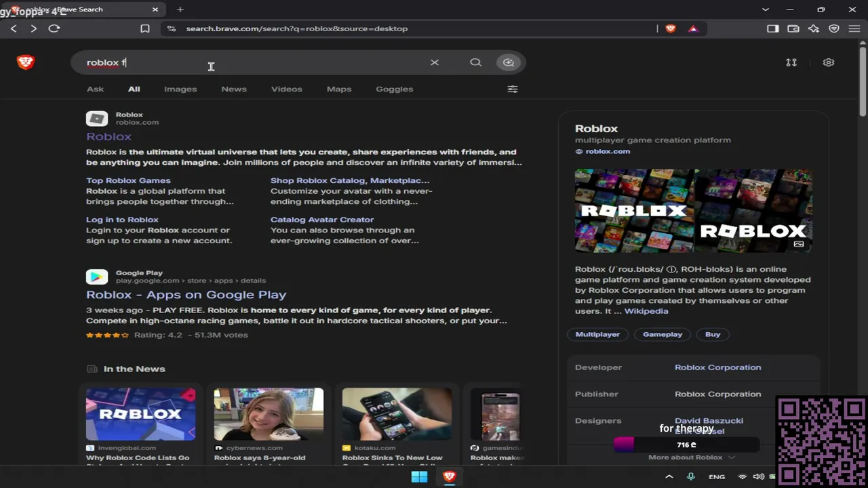This screenshot has height=488, width=868.
Task: Switch to the Images tab
Action: [180, 89]
